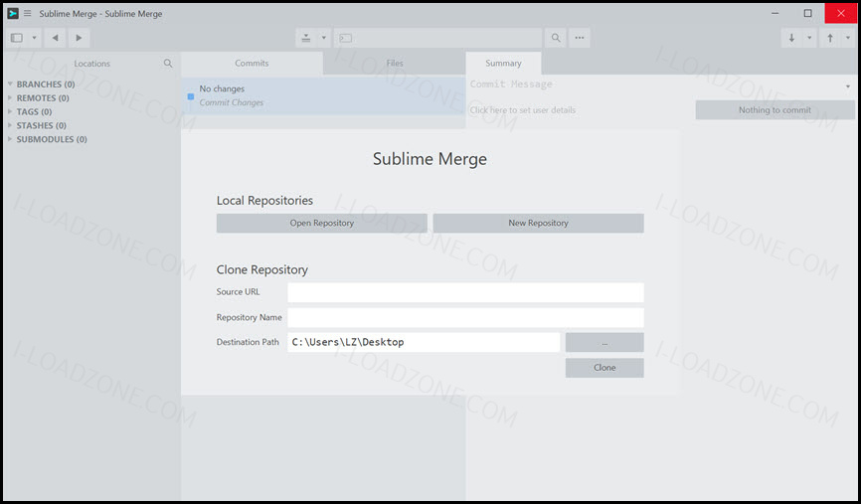Expand REMOTES (0) section
The height and width of the screenshot is (504, 861).
pyautogui.click(x=43, y=97)
